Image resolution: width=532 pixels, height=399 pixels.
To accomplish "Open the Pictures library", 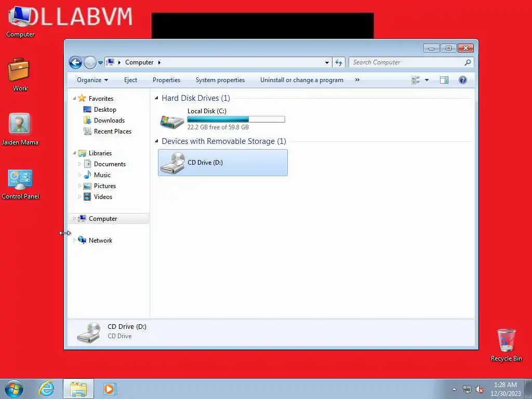I will coord(105,186).
